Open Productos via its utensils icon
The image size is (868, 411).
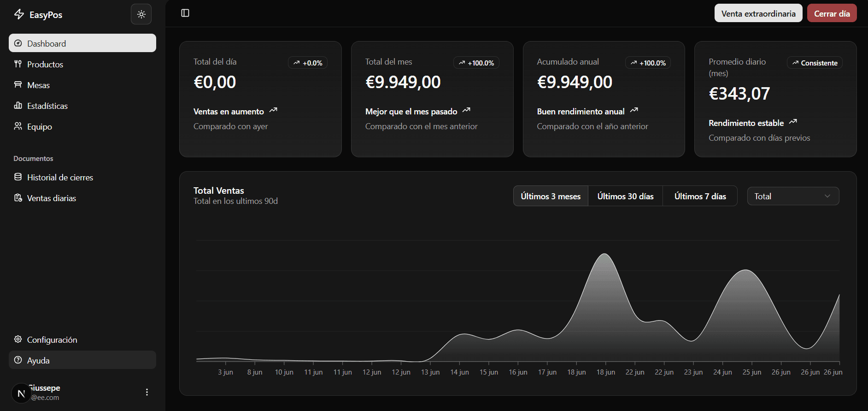(x=18, y=64)
